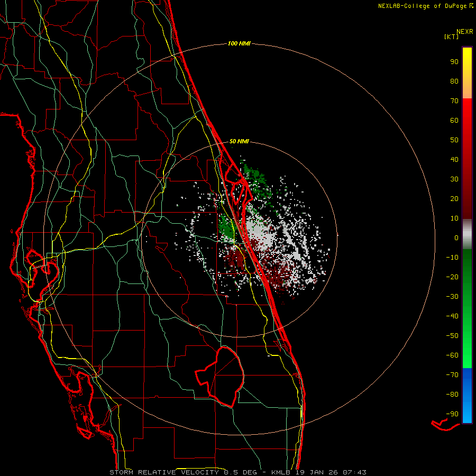The image size is (476, 476).
Task: Click the blue bottom segment of color bar
Action: click(x=467, y=396)
